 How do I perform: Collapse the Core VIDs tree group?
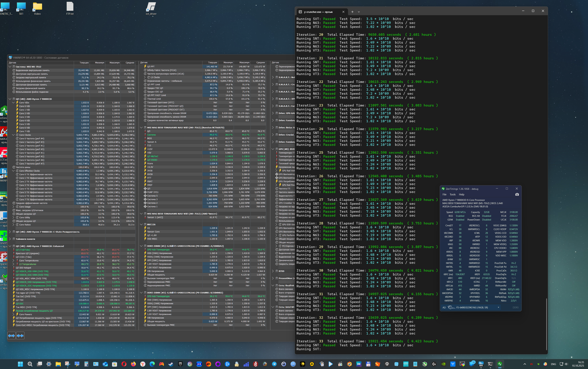(13, 103)
